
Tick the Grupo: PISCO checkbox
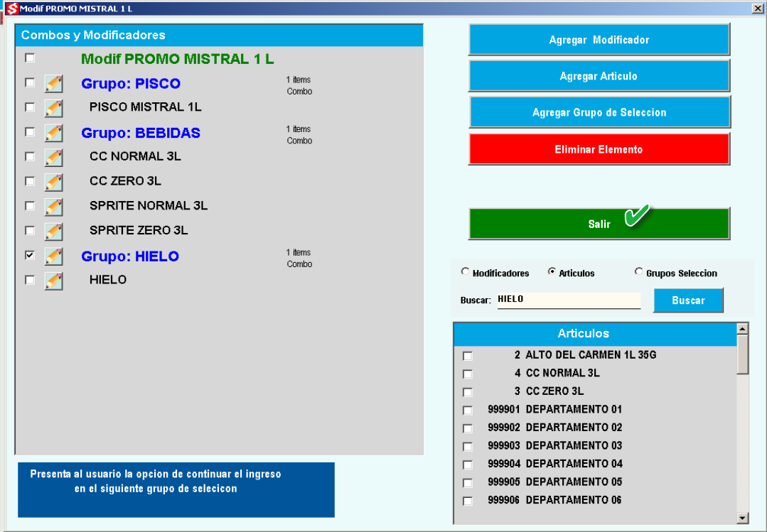coord(30,82)
